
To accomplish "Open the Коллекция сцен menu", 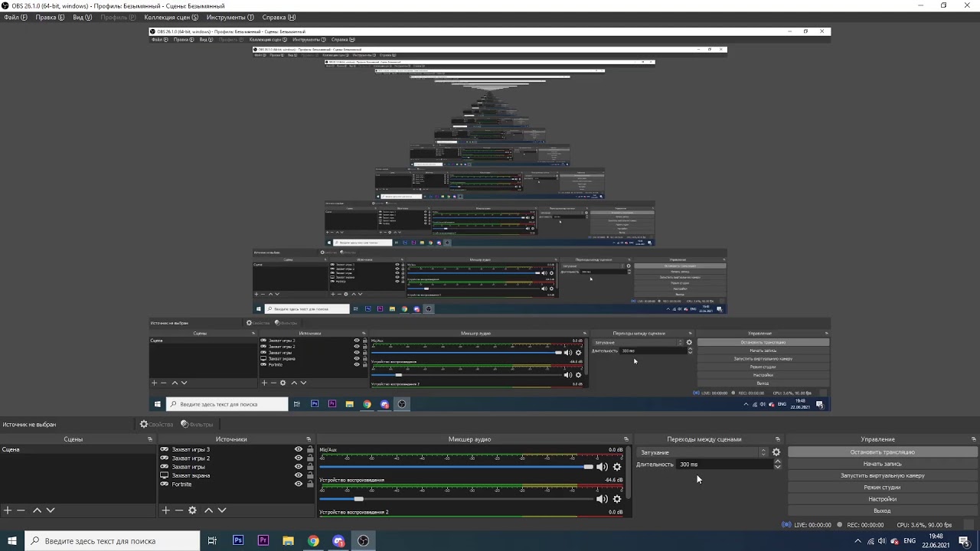I will click(171, 17).
